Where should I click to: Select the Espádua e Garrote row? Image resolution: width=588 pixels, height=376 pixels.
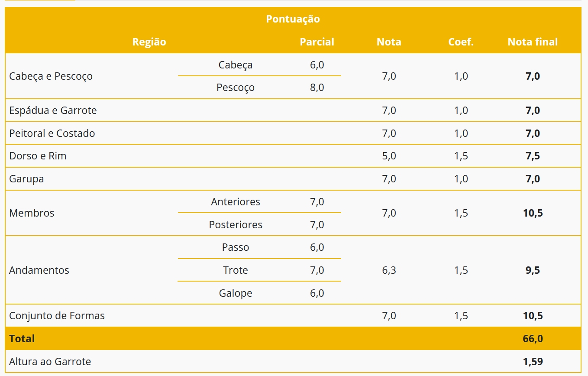click(293, 110)
